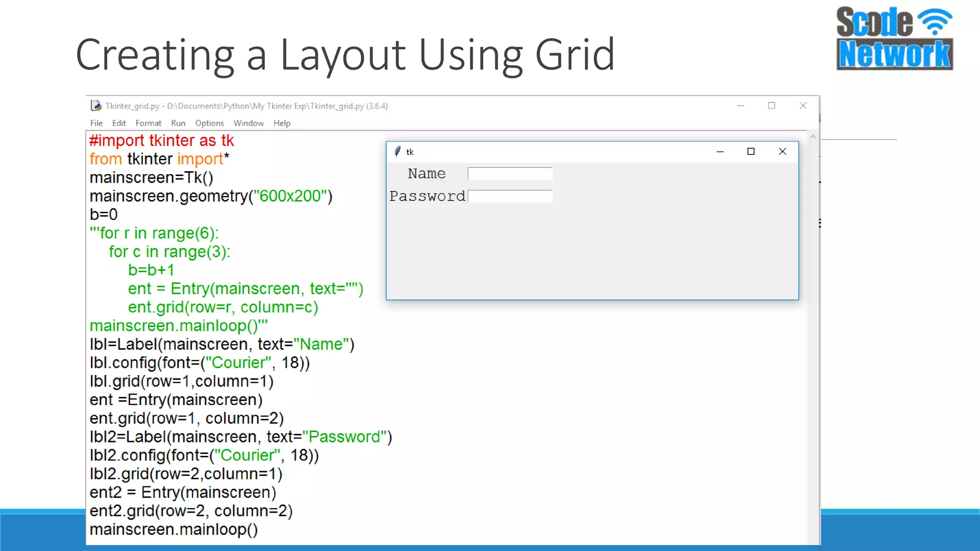Click the line '#import tkinter as tk'
The image size is (980, 551).
click(x=162, y=141)
